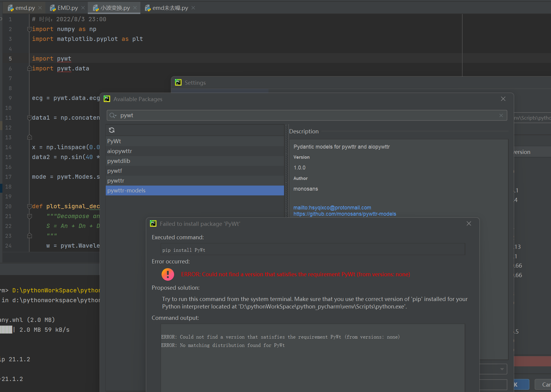
Task: Click the Python file icon on 小波变换.py tab
Action: (96, 8)
